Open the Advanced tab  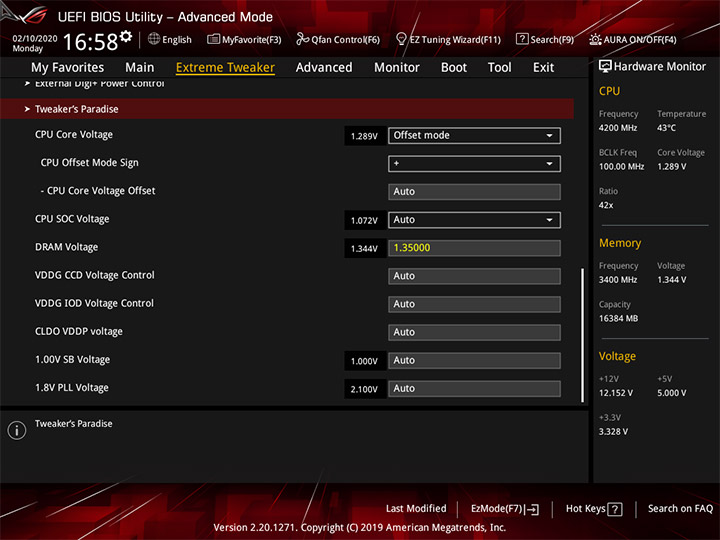click(324, 68)
